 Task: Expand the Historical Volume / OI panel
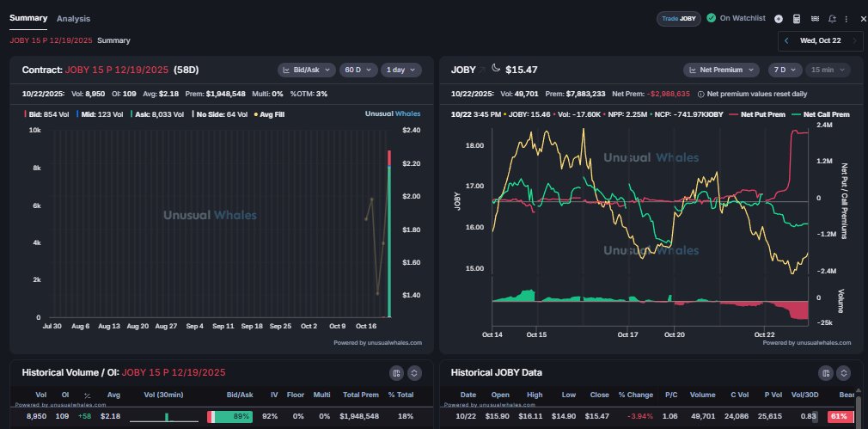coord(414,373)
